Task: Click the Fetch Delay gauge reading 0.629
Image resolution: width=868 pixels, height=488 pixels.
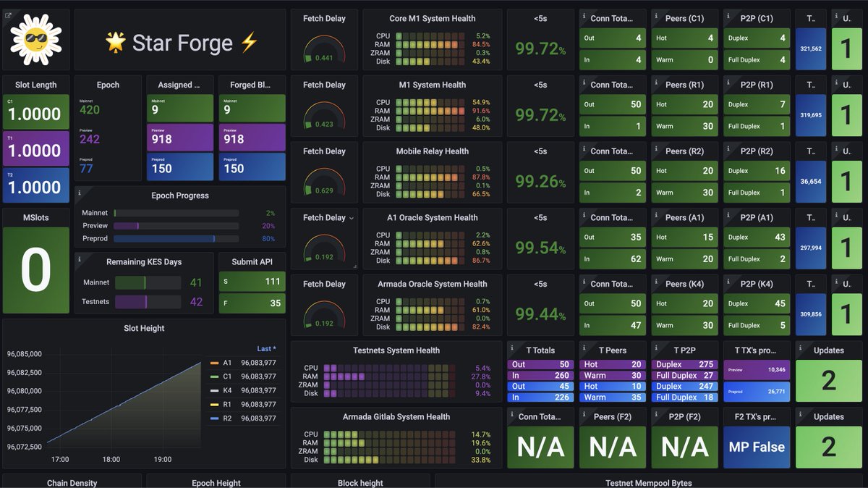Action: [x=324, y=182]
